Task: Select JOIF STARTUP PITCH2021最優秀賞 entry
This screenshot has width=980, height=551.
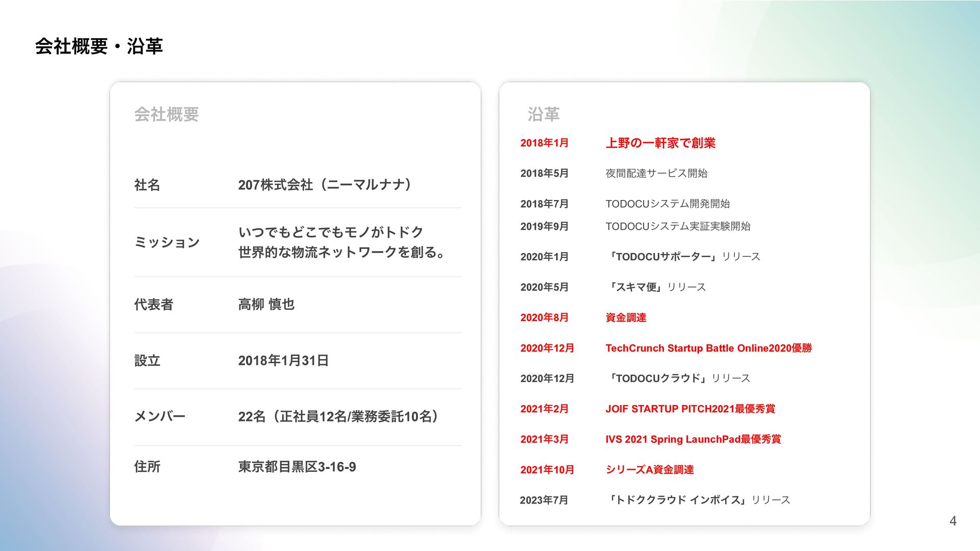Action: click(690, 409)
